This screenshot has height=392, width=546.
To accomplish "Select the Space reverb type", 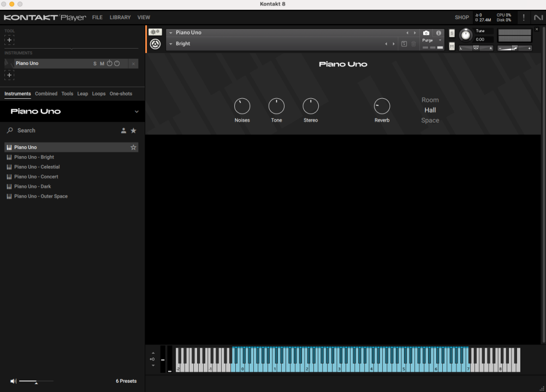I will click(x=430, y=121).
